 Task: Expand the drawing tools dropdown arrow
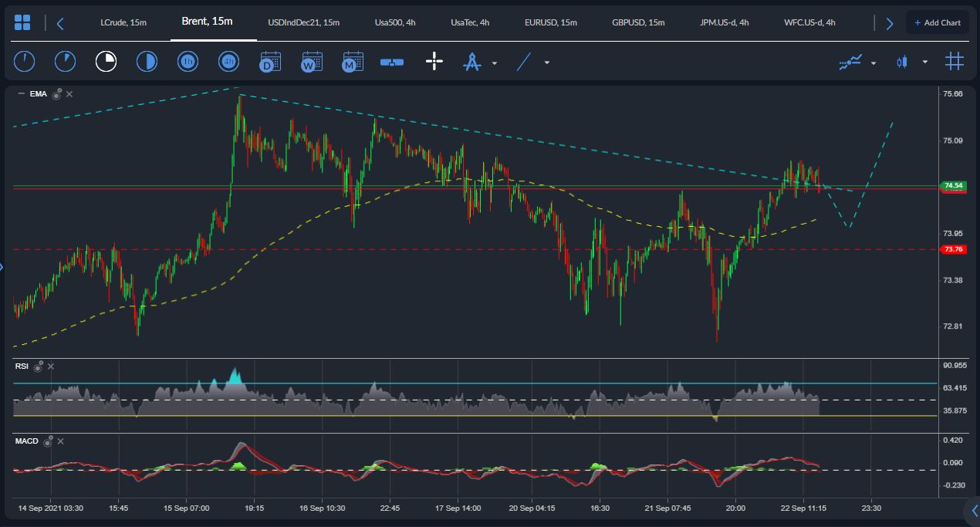click(495, 63)
